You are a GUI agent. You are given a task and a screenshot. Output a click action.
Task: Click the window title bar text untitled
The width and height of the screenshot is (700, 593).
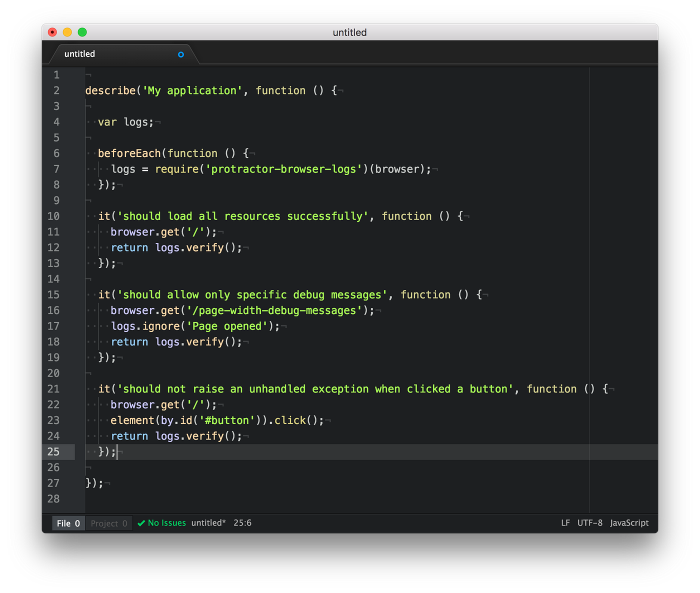[349, 32]
